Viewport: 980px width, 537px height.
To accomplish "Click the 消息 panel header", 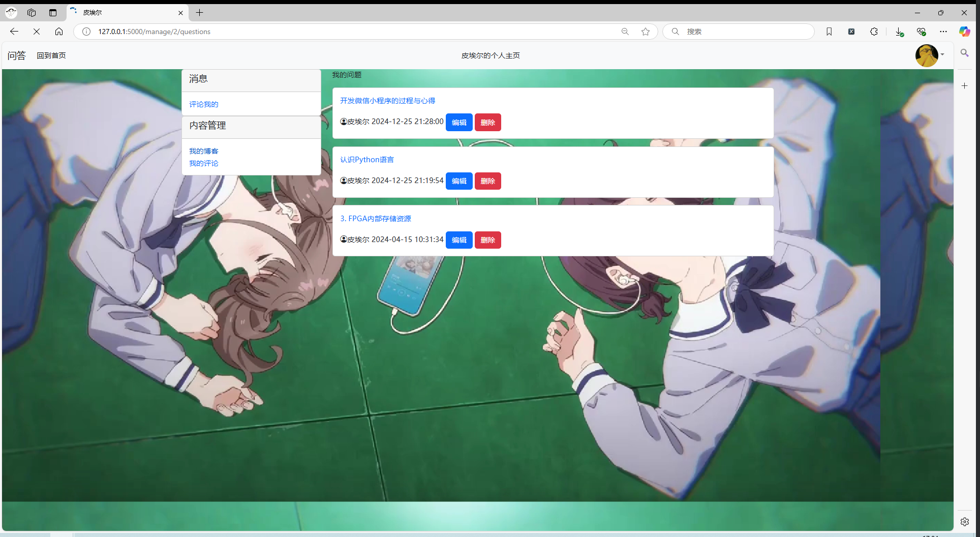I will 251,80.
